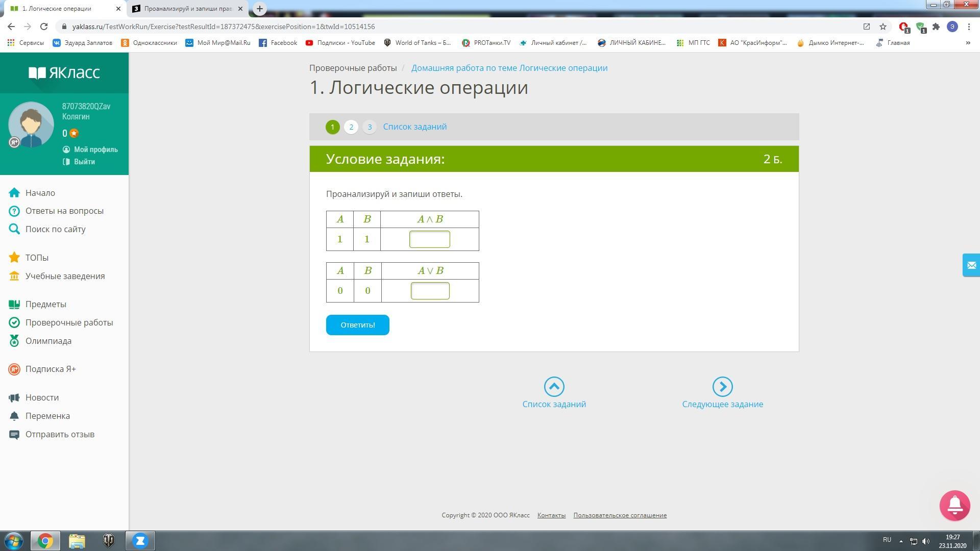The width and height of the screenshot is (980, 551).
Task: Open Домашняя работа по теме breadcrumb link
Action: point(509,68)
